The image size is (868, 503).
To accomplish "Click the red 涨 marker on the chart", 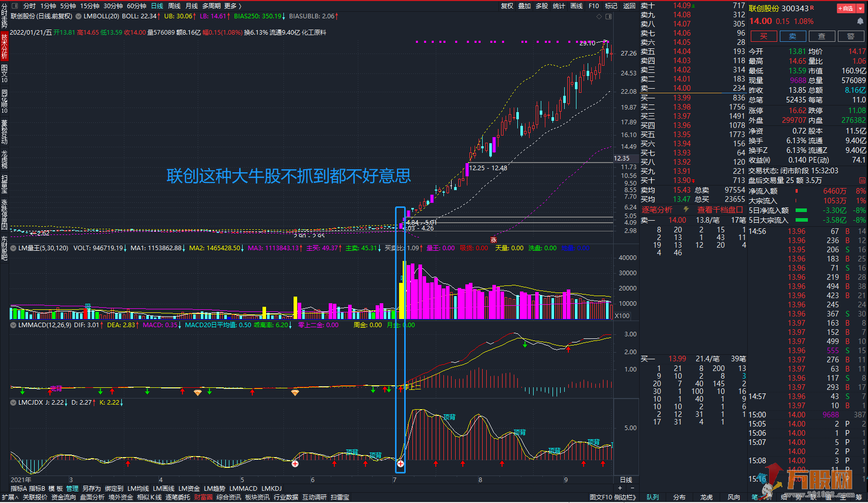I will (x=493, y=240).
